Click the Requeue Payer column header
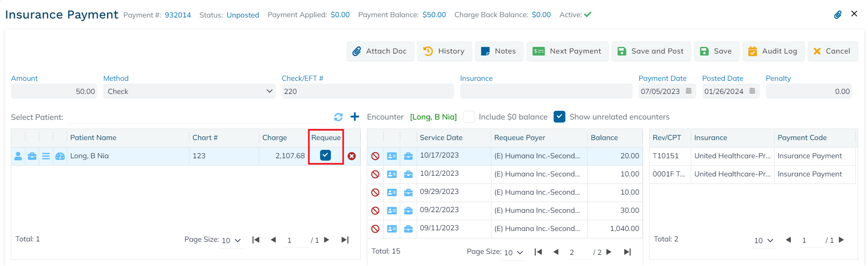868x266 pixels. (519, 138)
